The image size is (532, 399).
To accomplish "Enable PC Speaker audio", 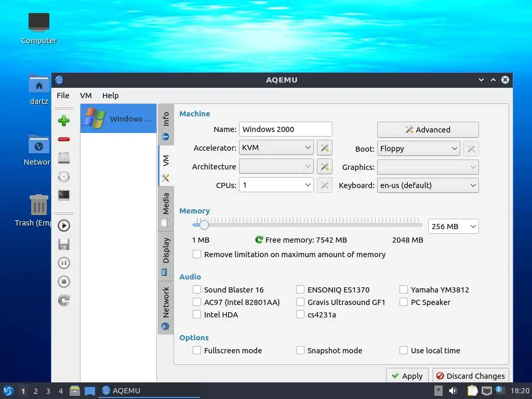I will 404,302.
